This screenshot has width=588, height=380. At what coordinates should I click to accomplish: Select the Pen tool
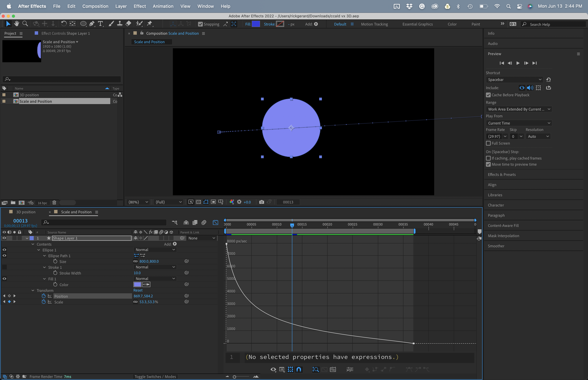[92, 23]
